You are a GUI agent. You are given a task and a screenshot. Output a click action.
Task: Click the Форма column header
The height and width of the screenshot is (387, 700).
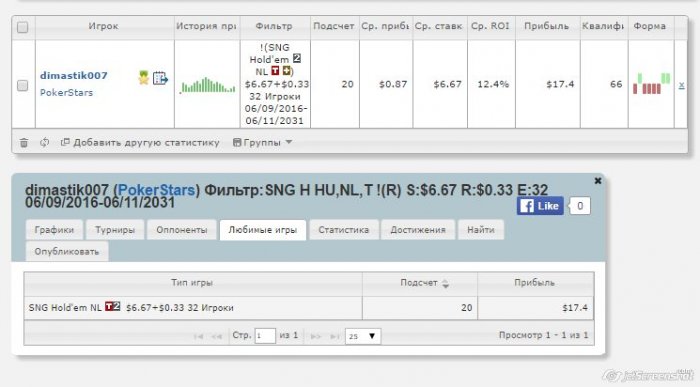[x=650, y=26]
